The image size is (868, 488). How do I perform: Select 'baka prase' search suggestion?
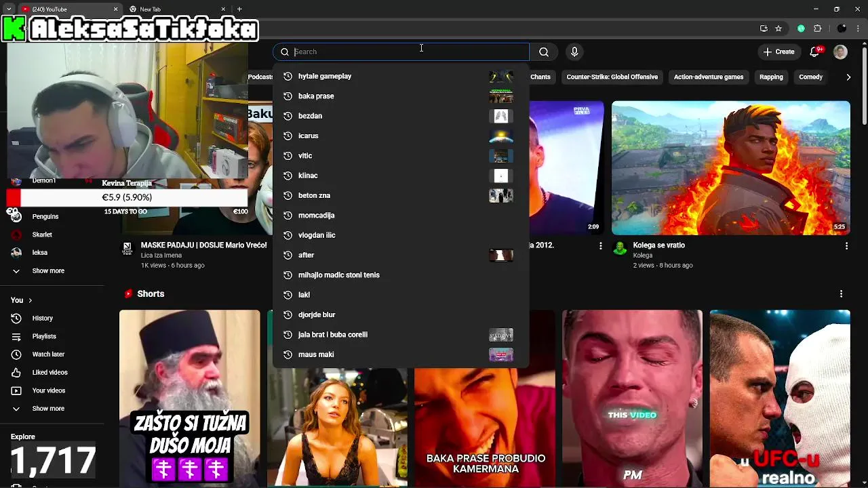point(400,96)
